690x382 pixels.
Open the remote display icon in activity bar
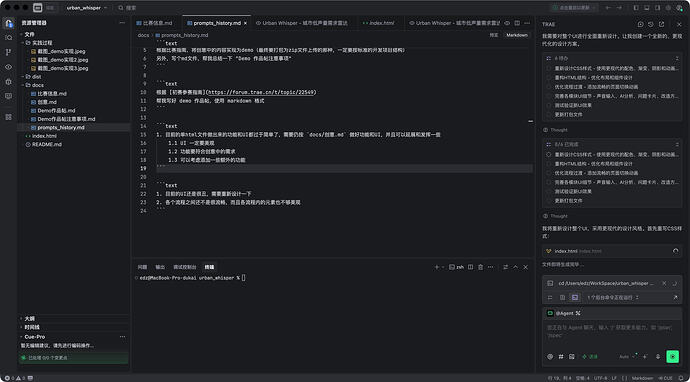pyautogui.click(x=8, y=96)
